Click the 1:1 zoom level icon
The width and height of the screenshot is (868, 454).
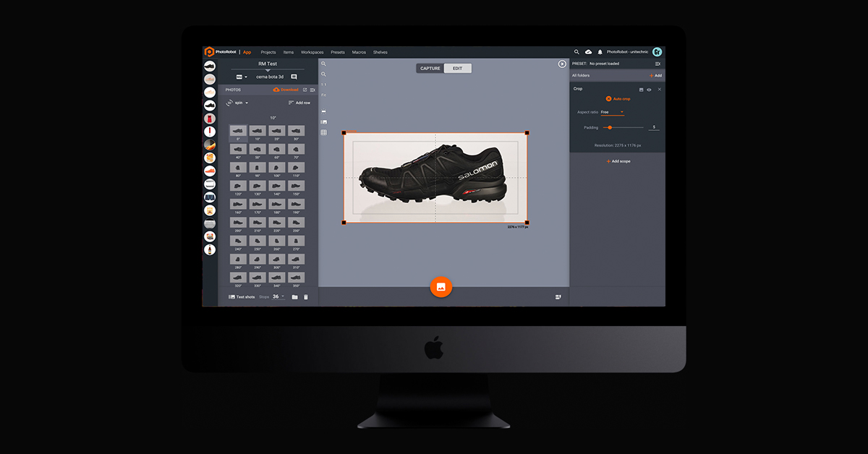click(323, 85)
